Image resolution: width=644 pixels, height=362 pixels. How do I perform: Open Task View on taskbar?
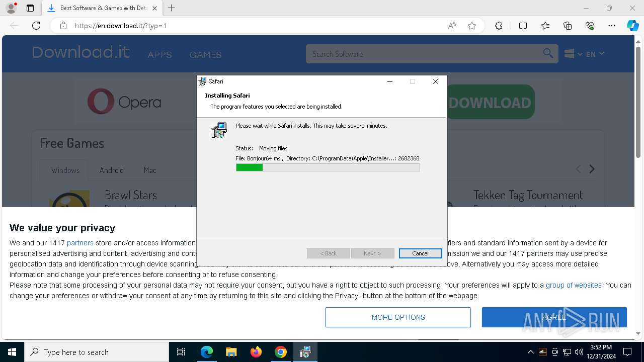click(181, 352)
